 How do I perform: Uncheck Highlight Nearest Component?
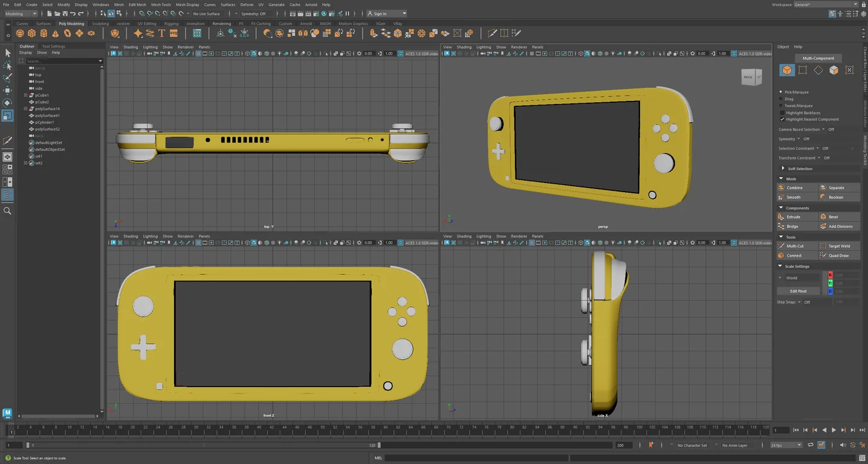click(782, 119)
